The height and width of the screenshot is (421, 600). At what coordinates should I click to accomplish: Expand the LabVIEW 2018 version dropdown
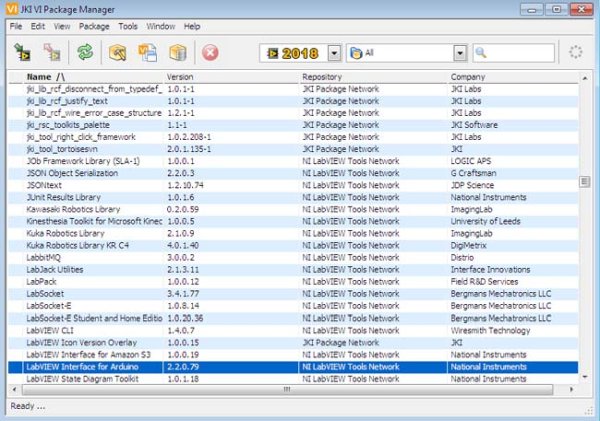click(334, 53)
